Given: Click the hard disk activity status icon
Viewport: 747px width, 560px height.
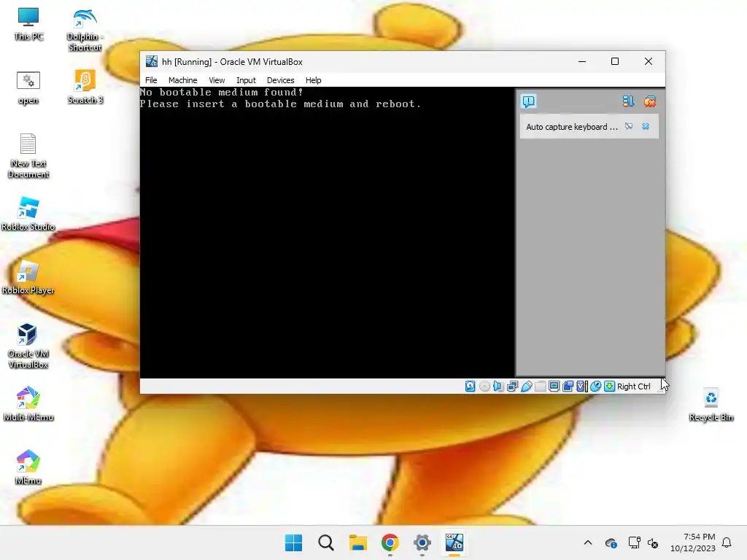Looking at the screenshot, I should click(470, 386).
